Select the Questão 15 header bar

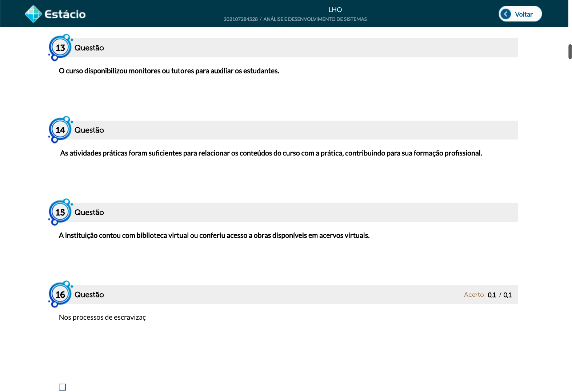[291, 213]
